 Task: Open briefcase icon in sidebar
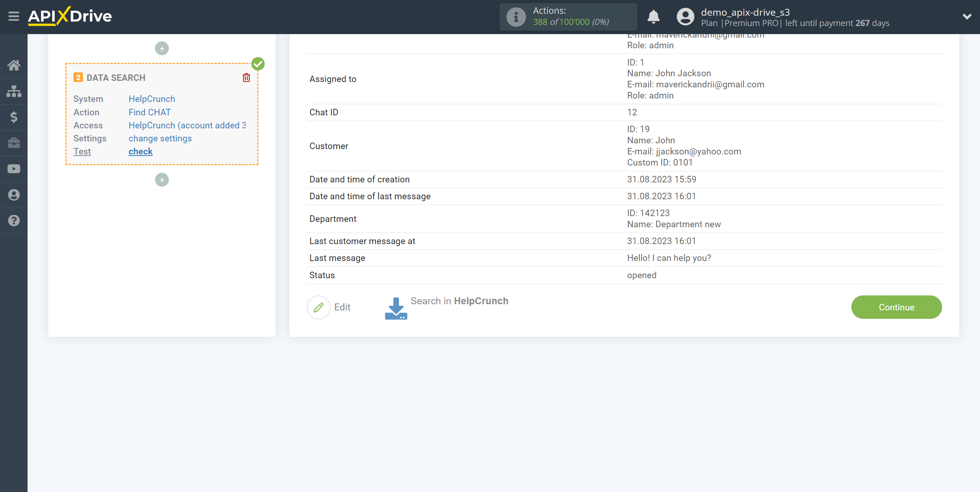pos(14,143)
